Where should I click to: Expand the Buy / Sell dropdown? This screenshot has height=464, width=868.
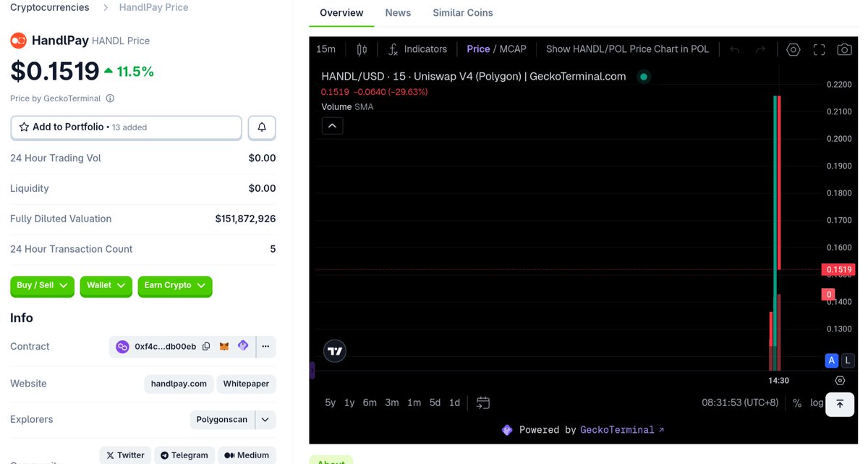(x=42, y=286)
